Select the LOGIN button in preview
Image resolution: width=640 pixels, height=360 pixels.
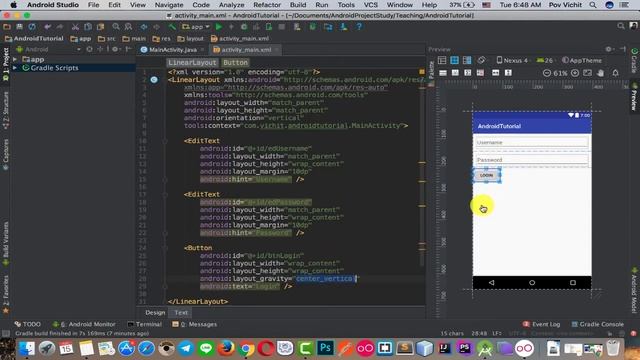pos(487,176)
